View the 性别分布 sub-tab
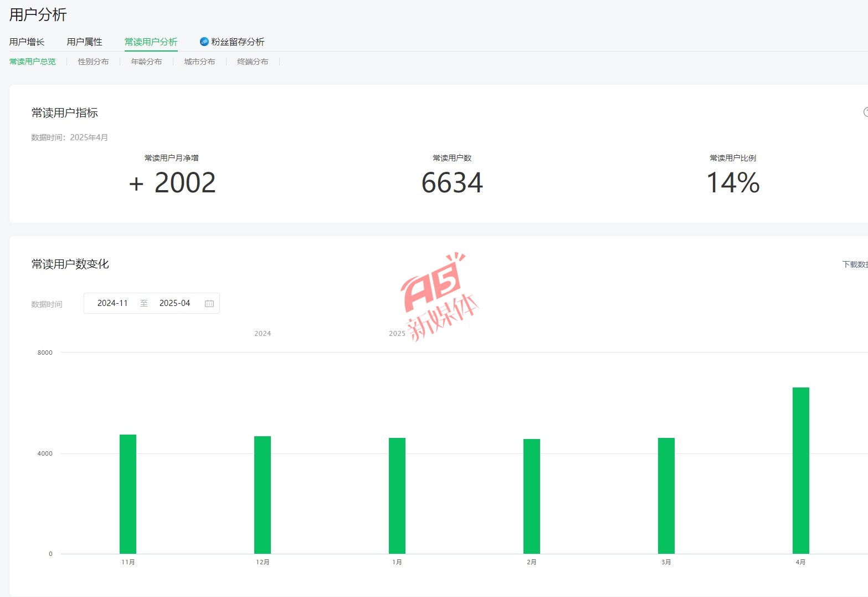Image resolution: width=868 pixels, height=597 pixels. [x=93, y=62]
